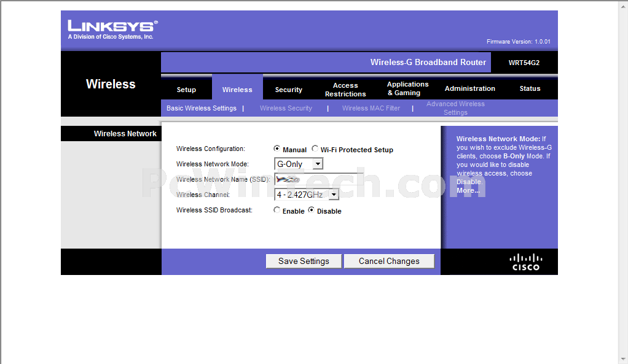Go to Wireless Security subtab
The height and width of the screenshot is (364, 628).
[x=286, y=108]
